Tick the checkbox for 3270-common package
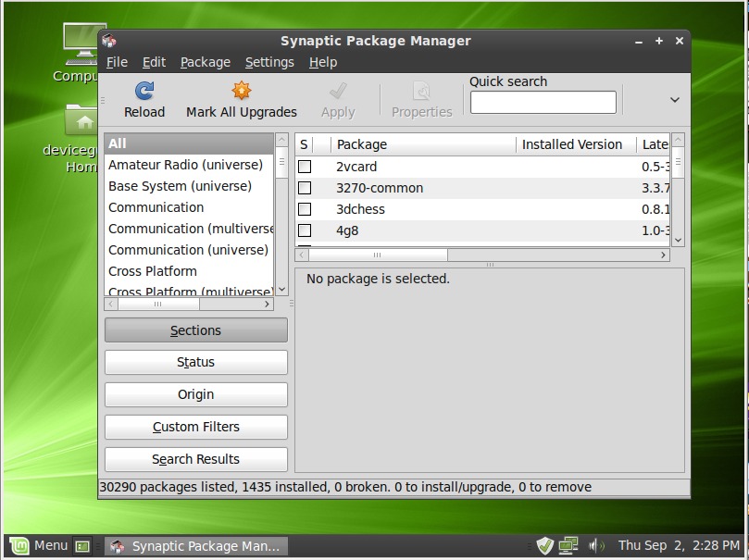Screen dimensions: 749x560 [305, 188]
